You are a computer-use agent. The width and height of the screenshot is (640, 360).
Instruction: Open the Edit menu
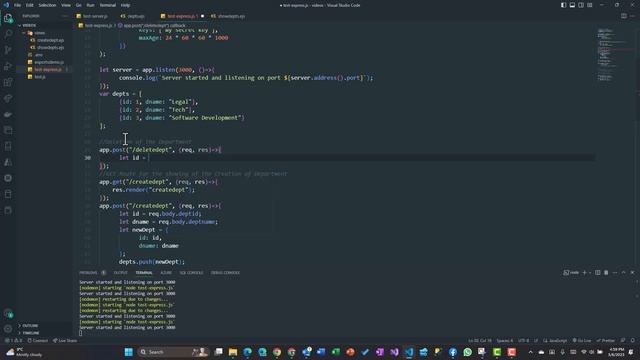click(x=30, y=5)
